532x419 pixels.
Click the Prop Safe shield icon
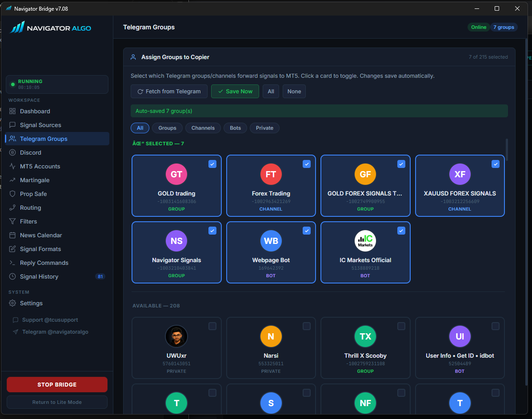(12, 194)
